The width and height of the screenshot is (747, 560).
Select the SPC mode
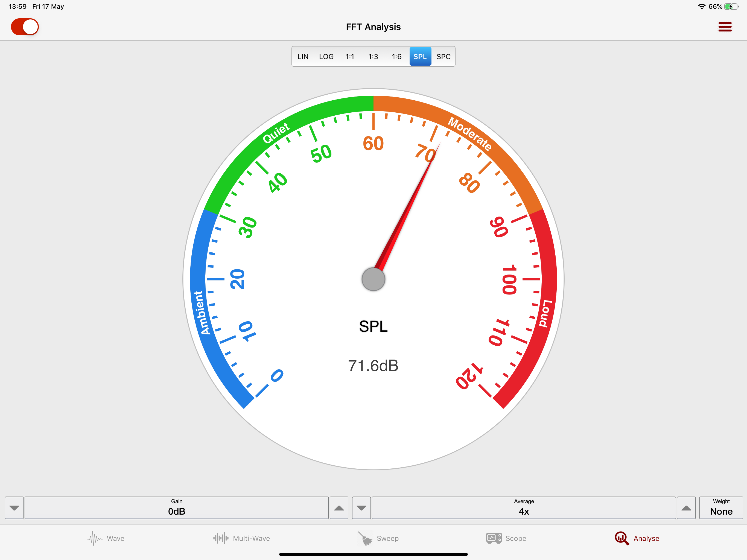coord(443,56)
